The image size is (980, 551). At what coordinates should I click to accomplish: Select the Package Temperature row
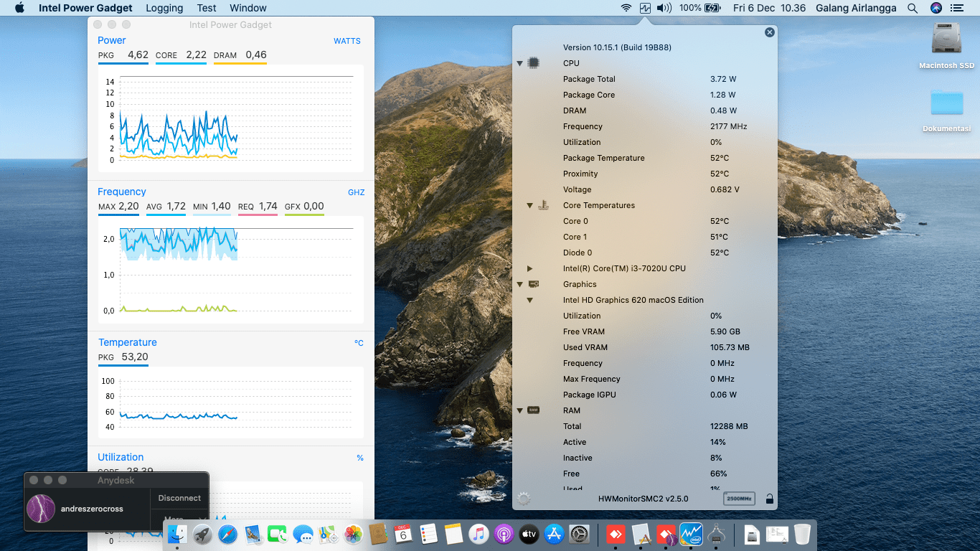[644, 158]
